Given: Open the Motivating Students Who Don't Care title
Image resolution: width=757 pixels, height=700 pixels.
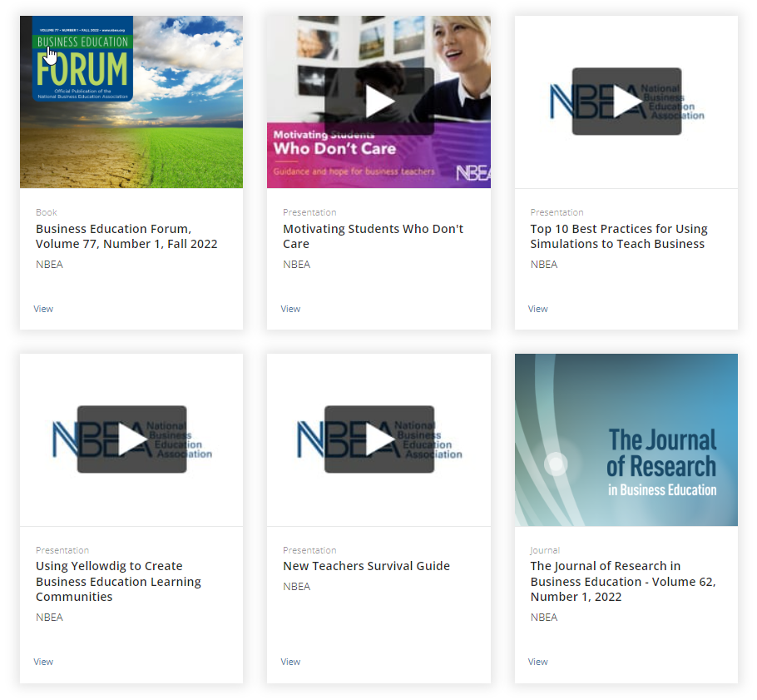Looking at the screenshot, I should click(373, 236).
